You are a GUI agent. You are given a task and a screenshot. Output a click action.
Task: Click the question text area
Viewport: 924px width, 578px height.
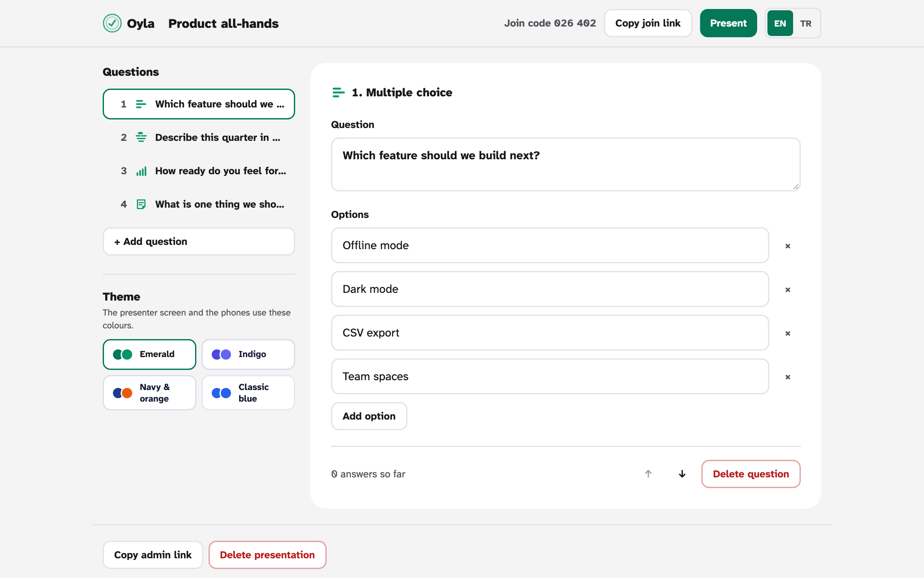point(566,164)
